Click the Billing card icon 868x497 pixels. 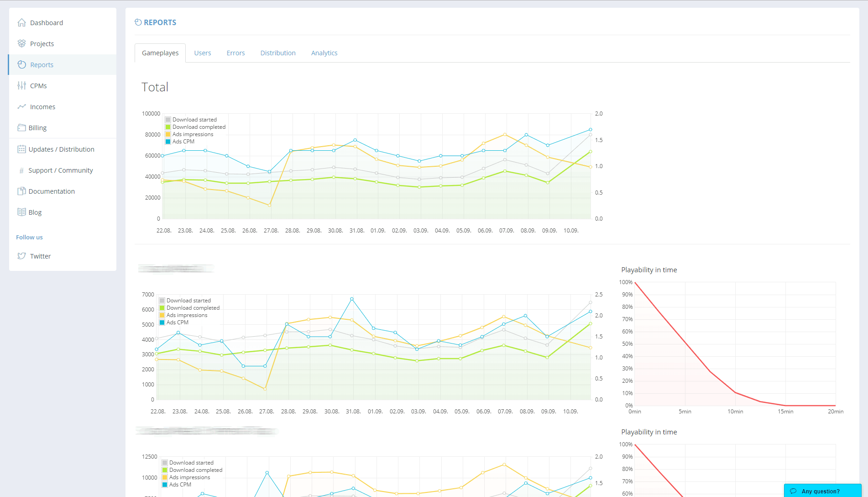tap(21, 127)
